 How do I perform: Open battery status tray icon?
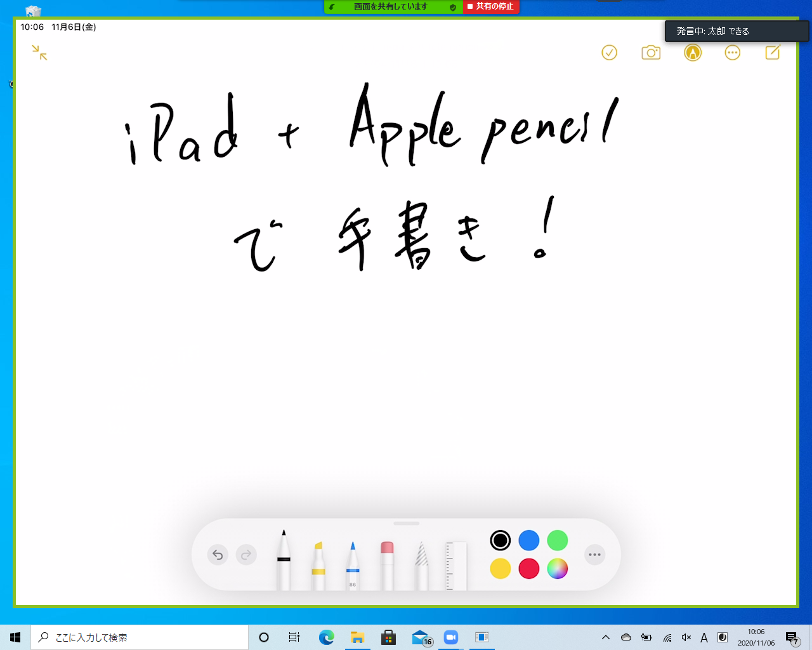(x=646, y=637)
